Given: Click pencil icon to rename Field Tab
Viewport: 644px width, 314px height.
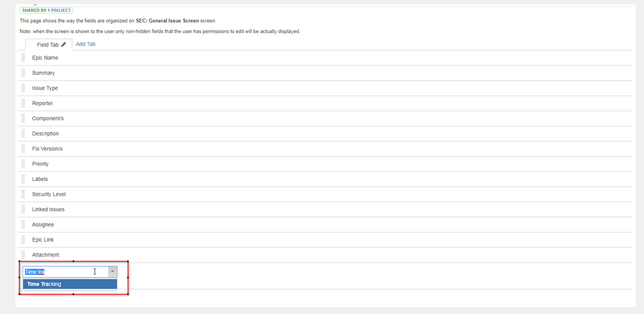Looking at the screenshot, I should (x=64, y=45).
